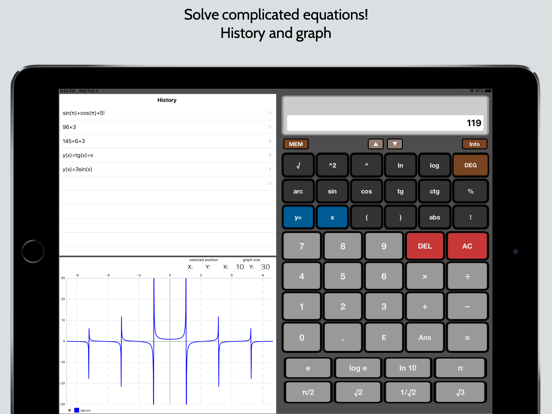The width and height of the screenshot is (552, 414).
Task: Click the down arrow history button
Action: (395, 144)
